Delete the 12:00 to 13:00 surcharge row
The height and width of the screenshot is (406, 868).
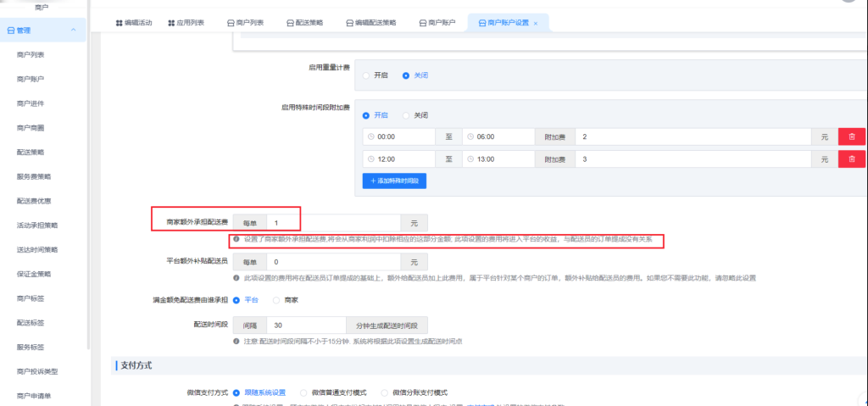(849, 159)
